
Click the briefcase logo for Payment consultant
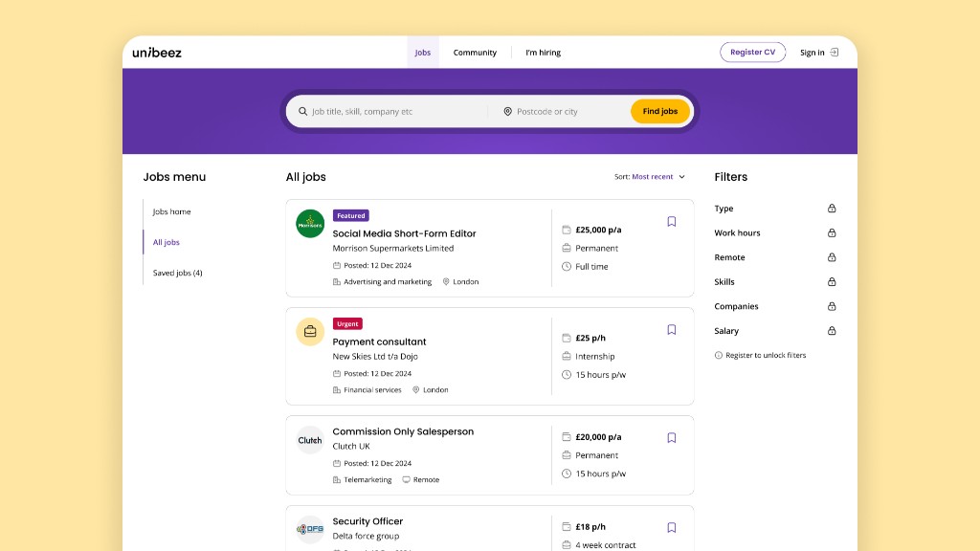(310, 332)
